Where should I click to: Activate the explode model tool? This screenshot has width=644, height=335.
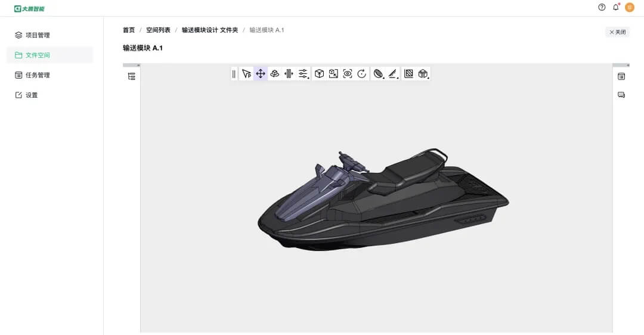[x=289, y=74]
